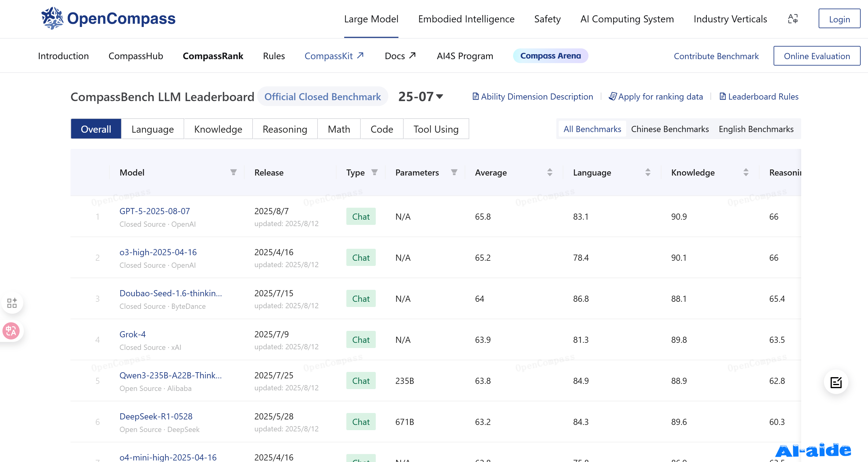The width and height of the screenshot is (868, 462).
Task: Select the Chinese Benchmarks filter option
Action: [669, 129]
